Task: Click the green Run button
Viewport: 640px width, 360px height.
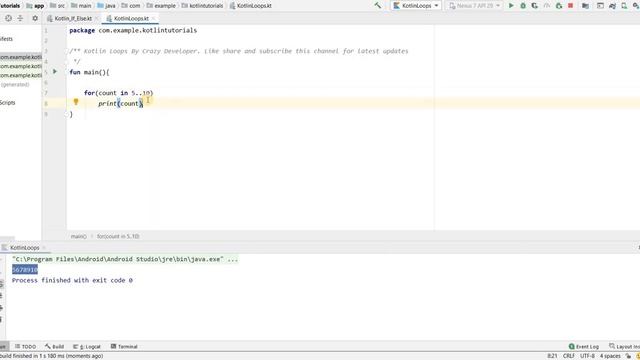Action: coord(511,6)
